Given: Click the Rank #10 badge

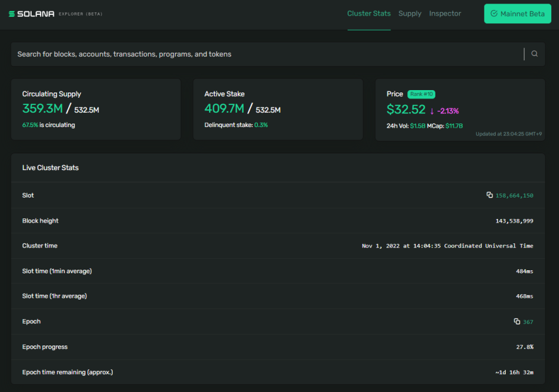Looking at the screenshot, I should (x=421, y=94).
